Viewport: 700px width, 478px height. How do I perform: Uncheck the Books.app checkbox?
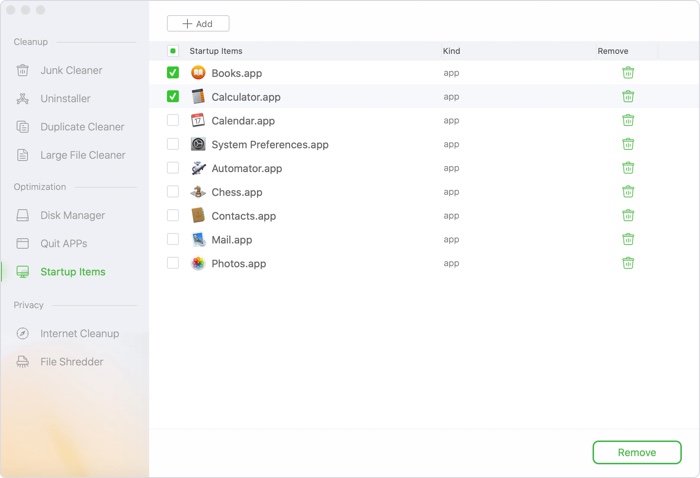173,72
